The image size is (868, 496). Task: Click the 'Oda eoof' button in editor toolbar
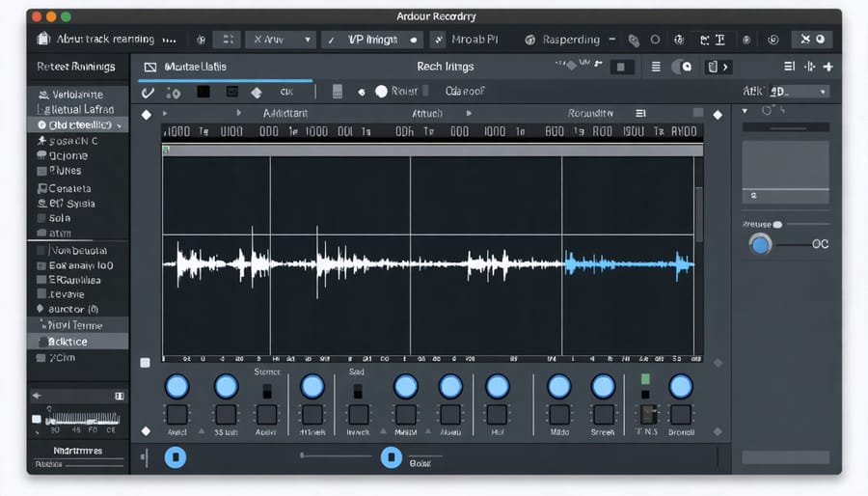click(465, 92)
